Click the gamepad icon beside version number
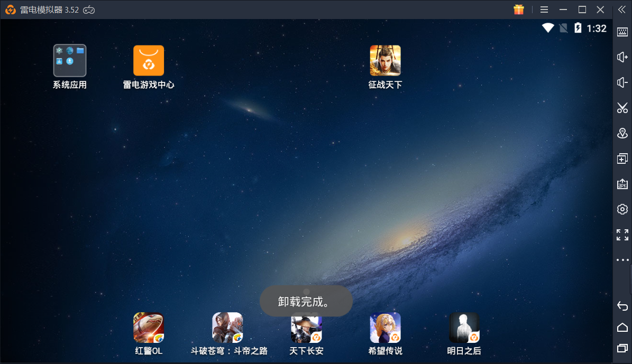The image size is (632, 364). tap(89, 10)
